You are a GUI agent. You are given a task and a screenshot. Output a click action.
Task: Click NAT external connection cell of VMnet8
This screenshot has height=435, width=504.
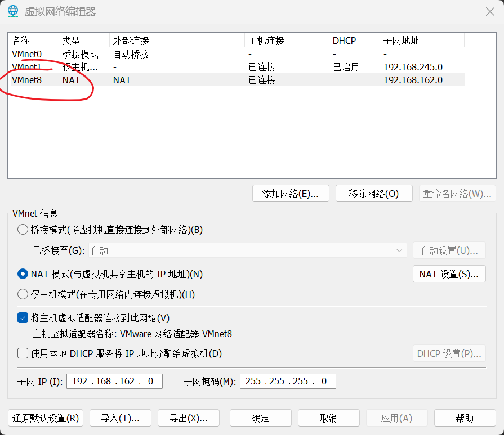122,80
